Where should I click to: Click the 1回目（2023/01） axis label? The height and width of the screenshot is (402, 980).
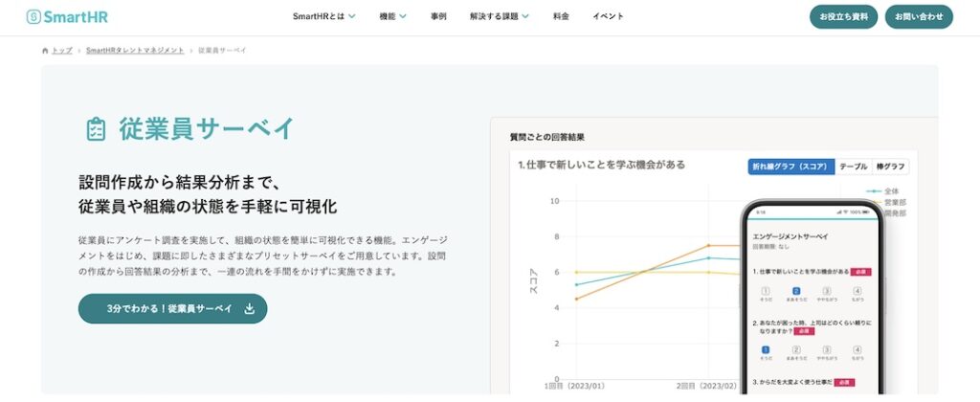pos(574,386)
